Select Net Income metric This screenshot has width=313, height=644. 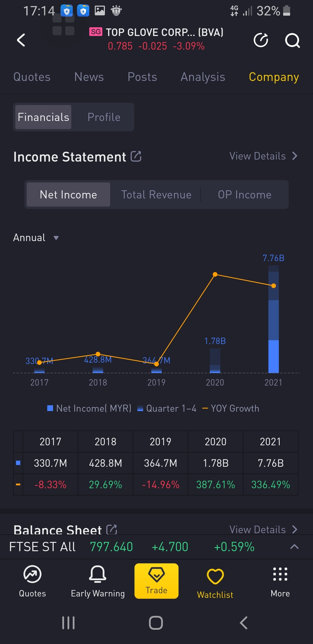[x=68, y=194]
